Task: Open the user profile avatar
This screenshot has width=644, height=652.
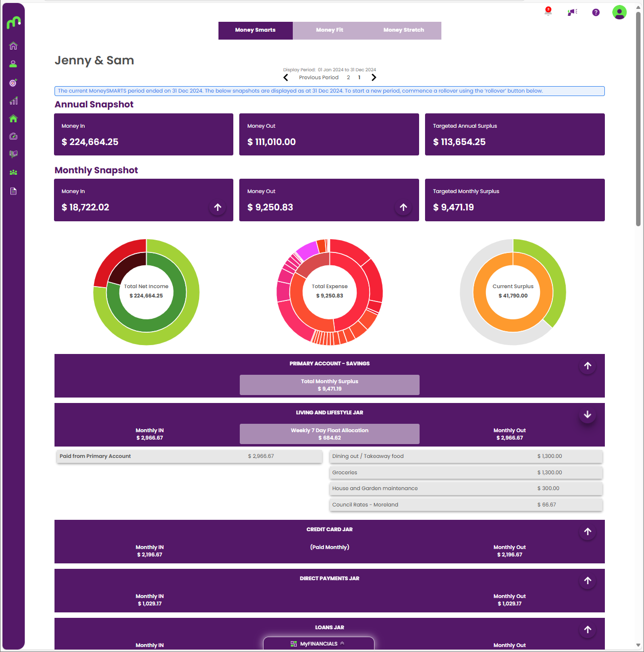Action: pyautogui.click(x=619, y=12)
